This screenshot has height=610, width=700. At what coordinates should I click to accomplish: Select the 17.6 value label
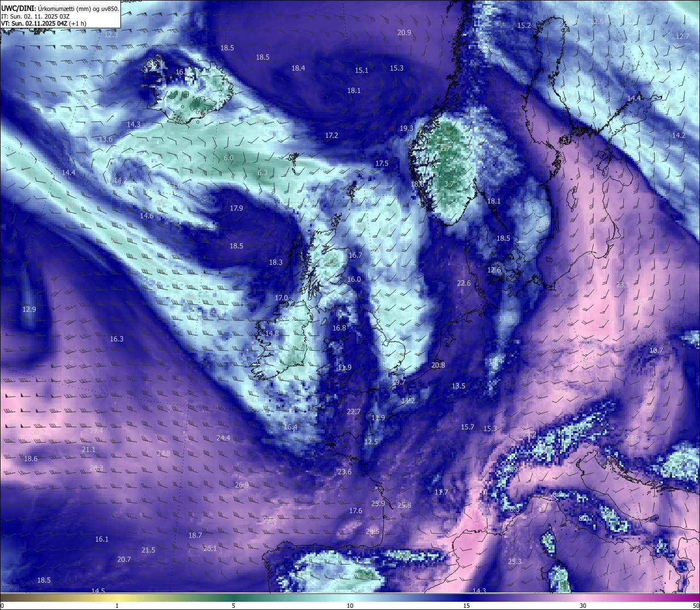click(x=355, y=511)
